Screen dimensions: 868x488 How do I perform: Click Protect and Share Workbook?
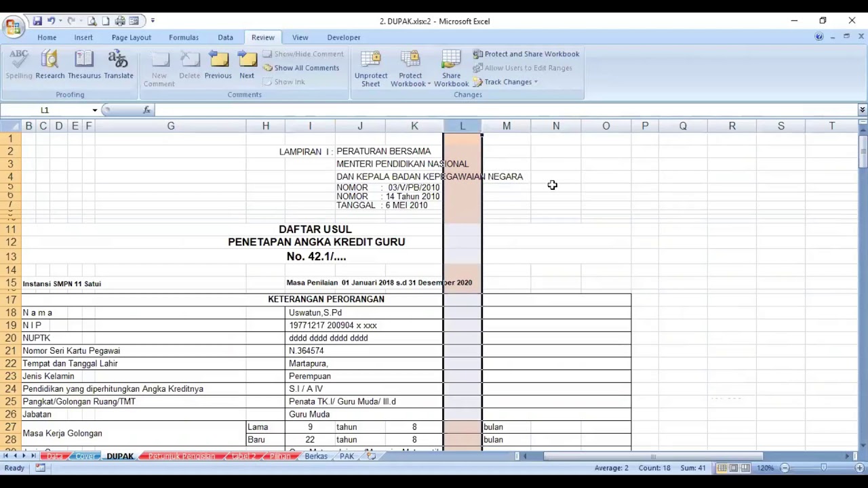pos(526,54)
